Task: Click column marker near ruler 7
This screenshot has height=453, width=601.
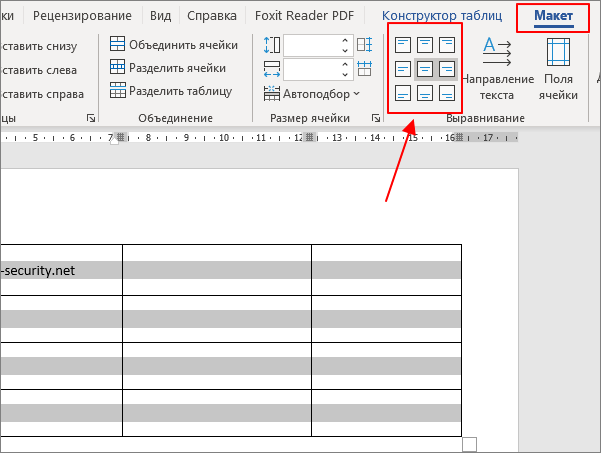Action: click(x=121, y=137)
